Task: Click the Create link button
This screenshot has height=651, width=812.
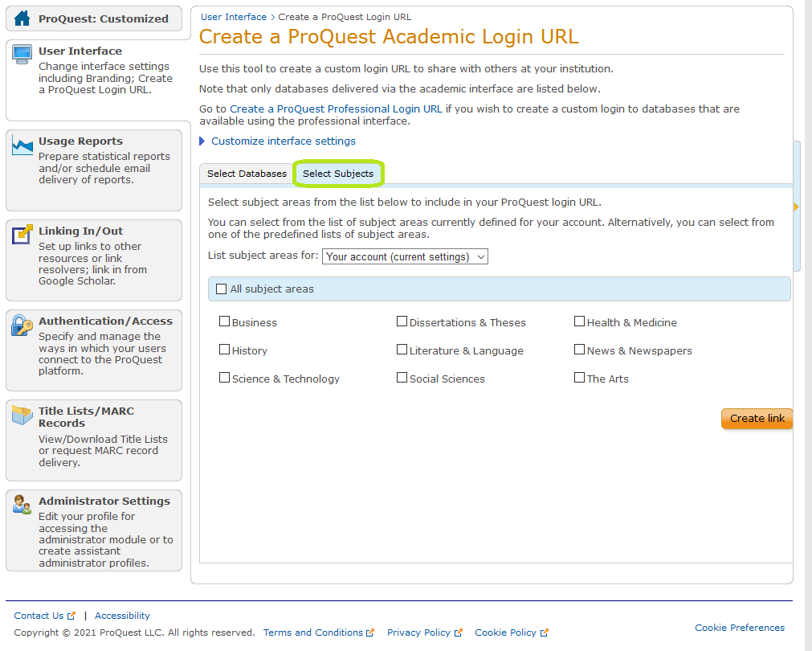Action: coord(757,418)
